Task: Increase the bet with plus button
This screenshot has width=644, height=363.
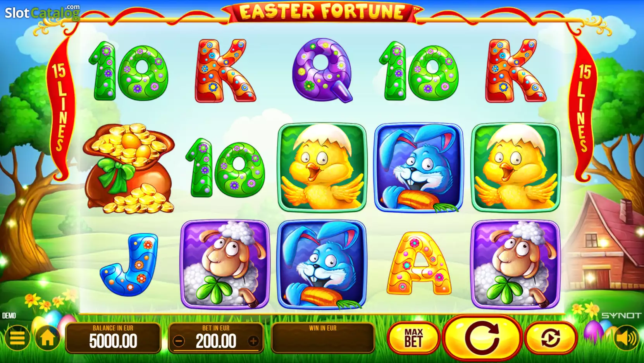Action: tap(253, 341)
